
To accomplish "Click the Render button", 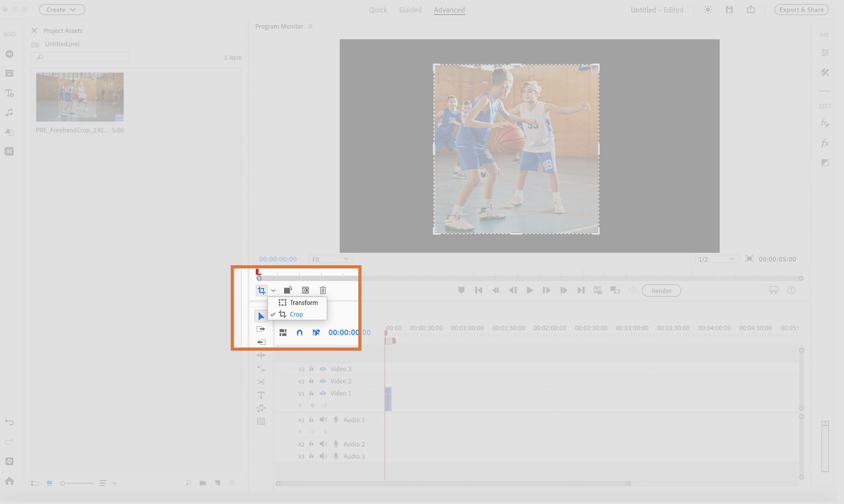I will coord(661,291).
